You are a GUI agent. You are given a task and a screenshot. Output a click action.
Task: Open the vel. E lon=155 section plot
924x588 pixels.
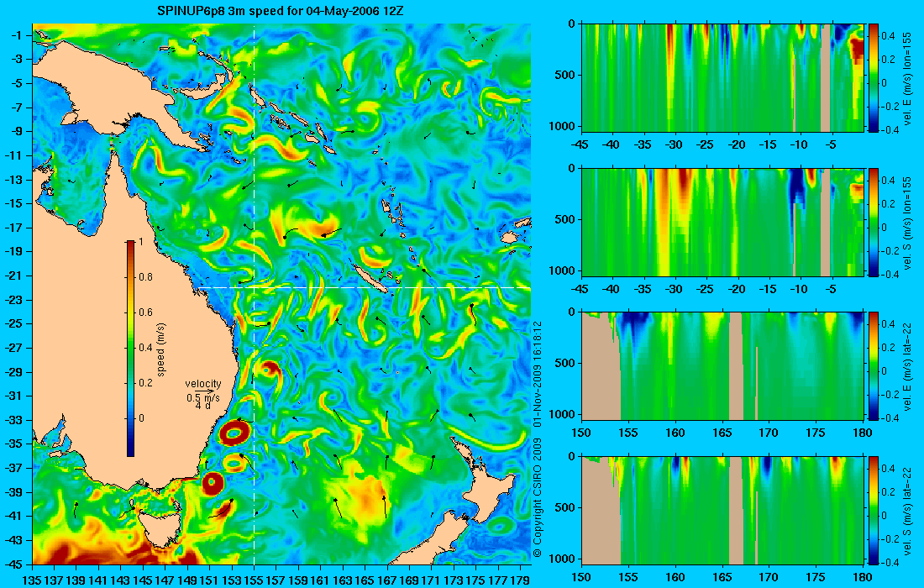(x=723, y=78)
